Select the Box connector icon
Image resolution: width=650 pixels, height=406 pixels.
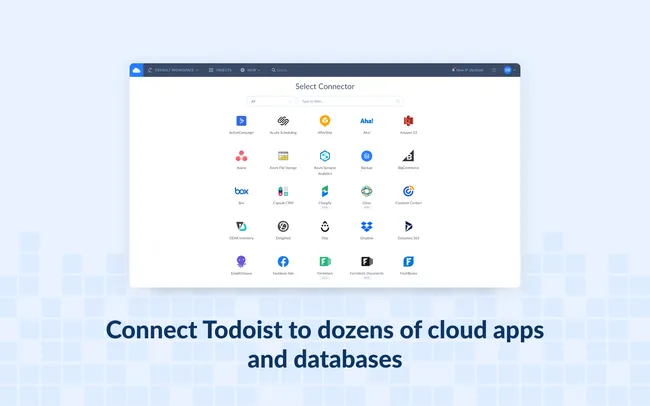click(241, 191)
